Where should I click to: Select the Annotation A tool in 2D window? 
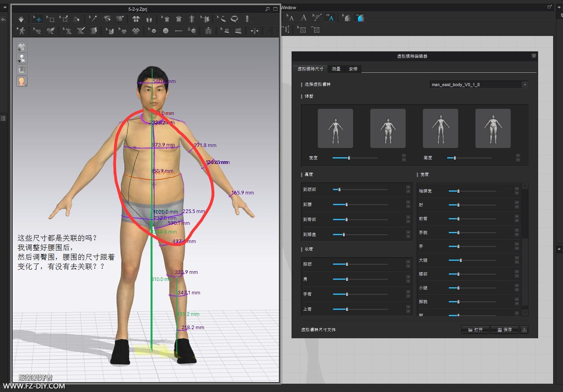pos(303,17)
